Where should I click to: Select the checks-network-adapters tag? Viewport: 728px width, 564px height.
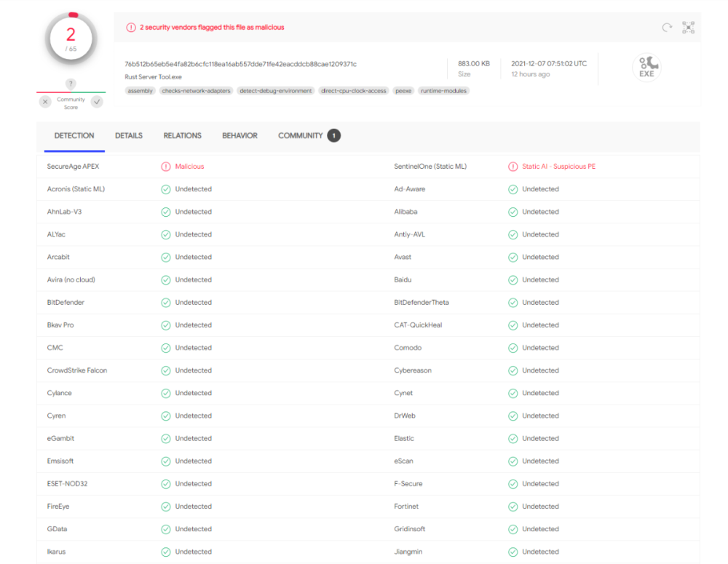196,91
